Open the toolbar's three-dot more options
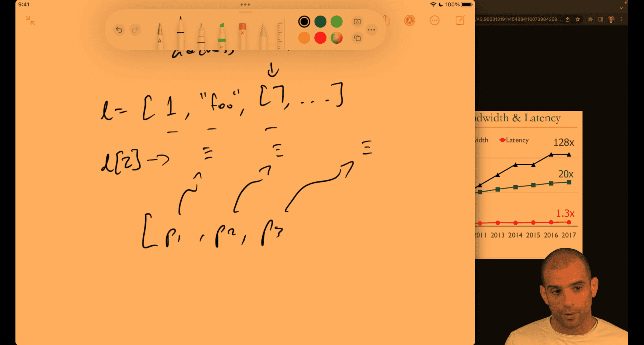This screenshot has width=644, height=345. [x=371, y=30]
